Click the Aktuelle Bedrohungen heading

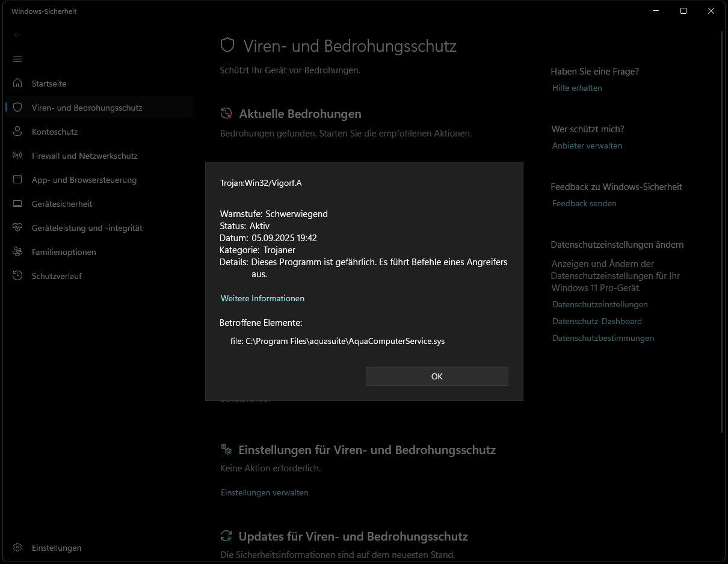pos(300,114)
